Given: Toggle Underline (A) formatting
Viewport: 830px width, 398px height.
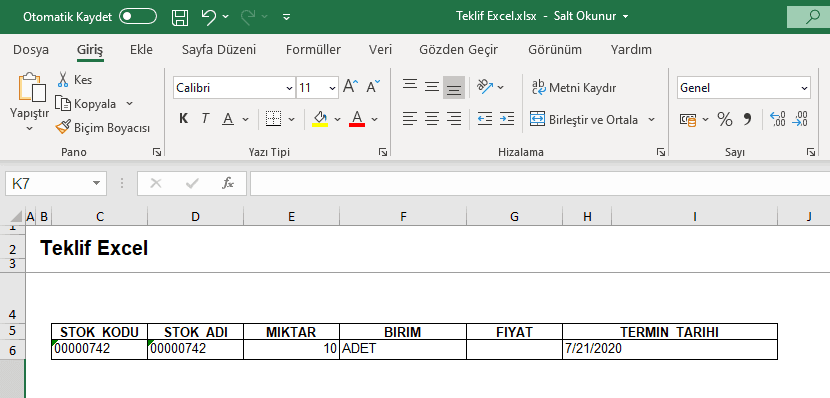Looking at the screenshot, I should coord(228,119).
